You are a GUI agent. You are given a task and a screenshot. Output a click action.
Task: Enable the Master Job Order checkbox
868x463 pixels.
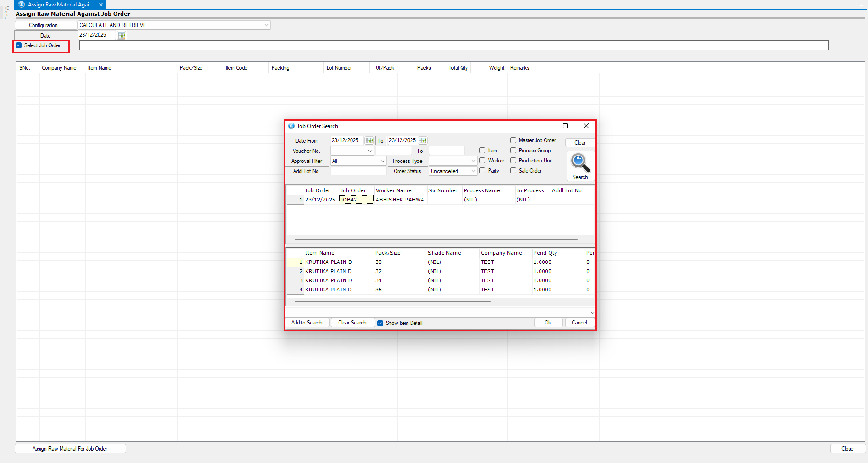[x=513, y=140]
